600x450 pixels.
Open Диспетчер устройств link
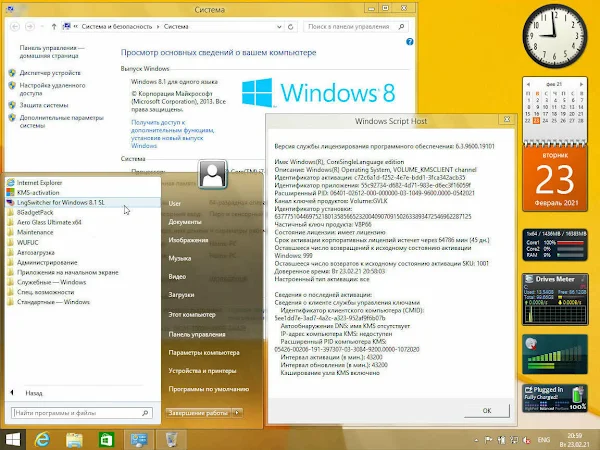tap(50, 73)
